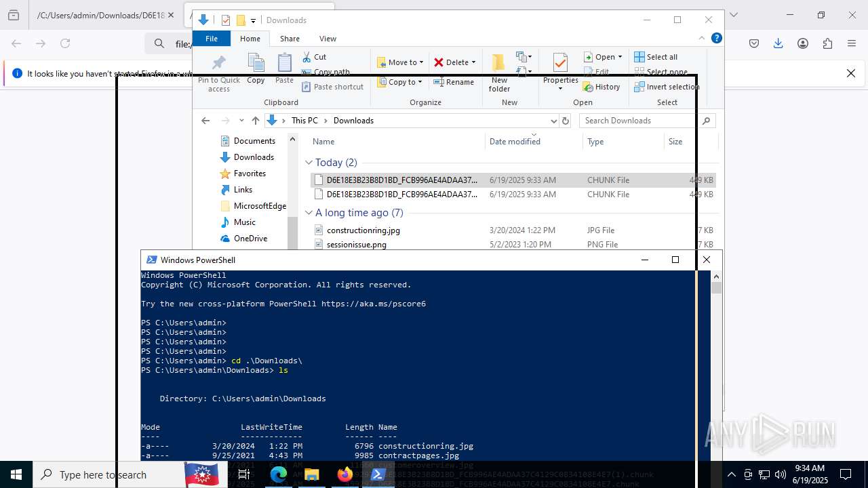Select Favorites in the navigation pane
Image resolution: width=868 pixels, height=488 pixels.
(250, 174)
